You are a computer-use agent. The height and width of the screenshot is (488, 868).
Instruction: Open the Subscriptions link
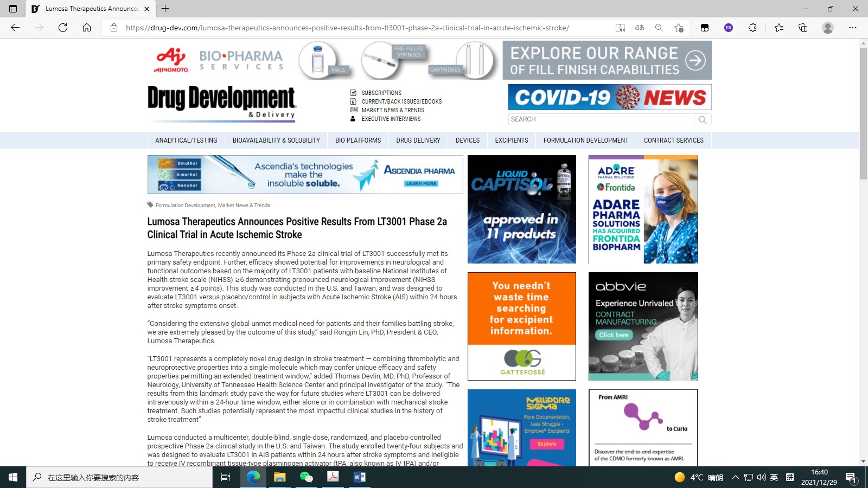[x=381, y=93]
